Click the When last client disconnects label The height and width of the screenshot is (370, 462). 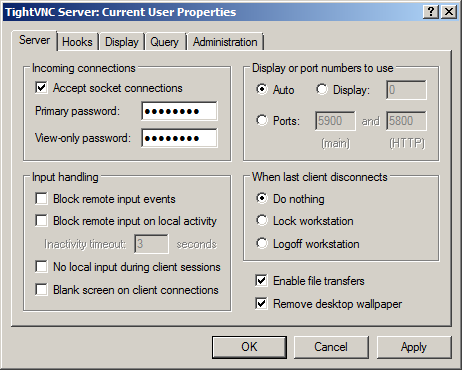coord(320,177)
